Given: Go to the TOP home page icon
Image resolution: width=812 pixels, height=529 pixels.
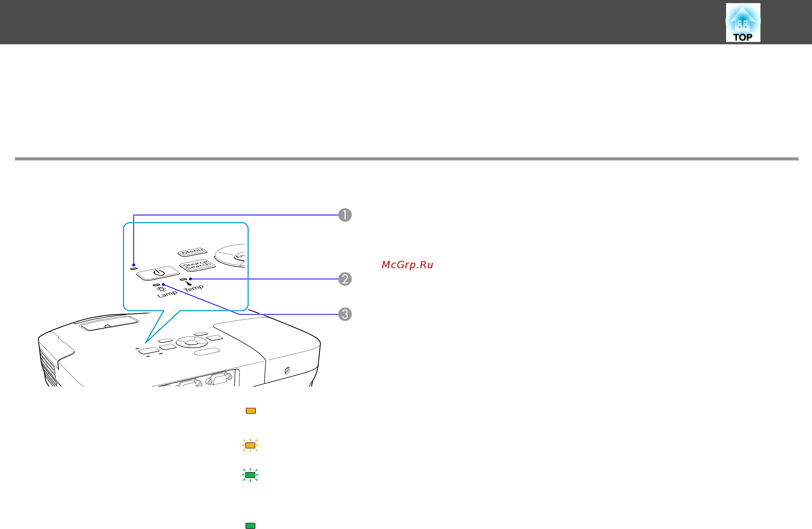Looking at the screenshot, I should coord(743,22).
